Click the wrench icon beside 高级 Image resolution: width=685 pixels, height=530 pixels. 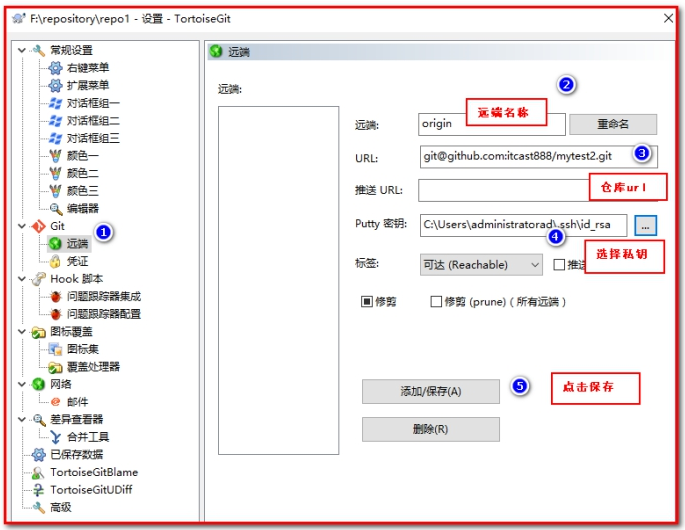pyautogui.click(x=39, y=507)
